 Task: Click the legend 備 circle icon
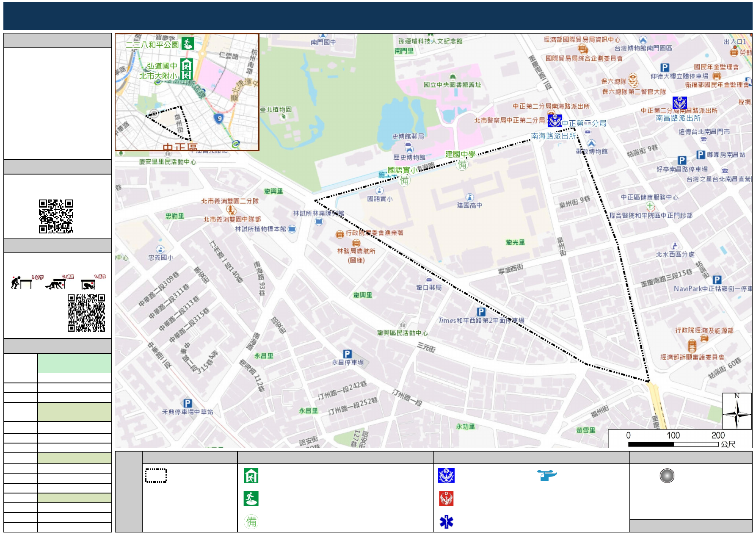251,521
